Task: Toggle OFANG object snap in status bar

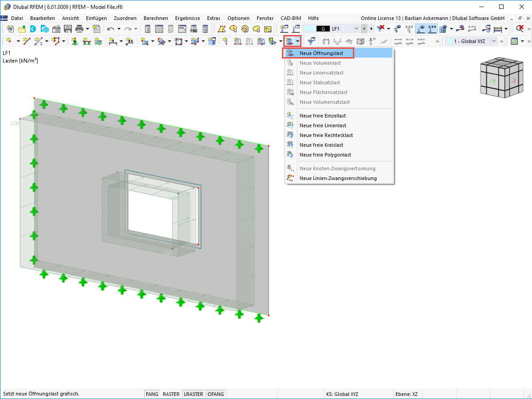Action: coord(216,394)
